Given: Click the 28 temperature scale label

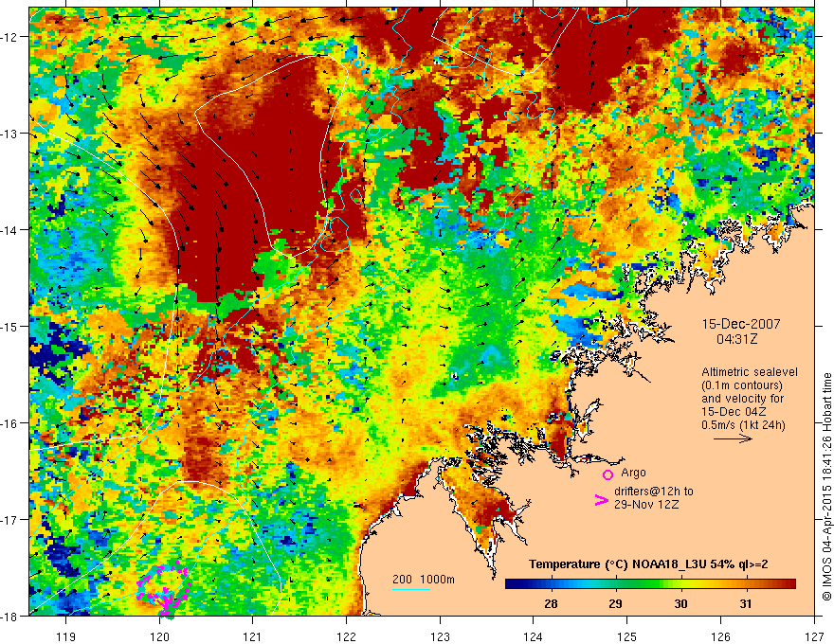Looking at the screenshot, I should click(551, 603).
